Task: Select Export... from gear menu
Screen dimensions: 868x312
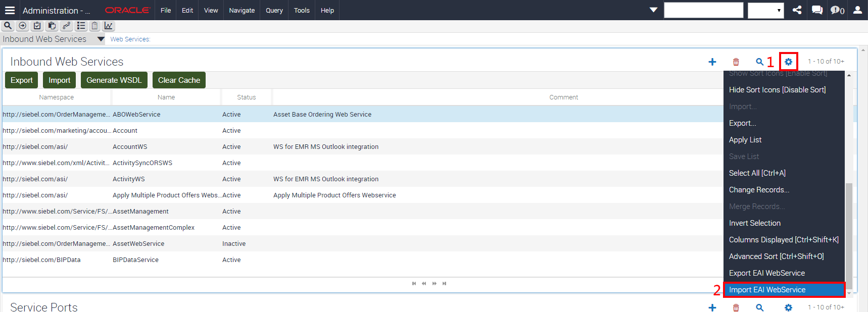Action: coord(784,123)
